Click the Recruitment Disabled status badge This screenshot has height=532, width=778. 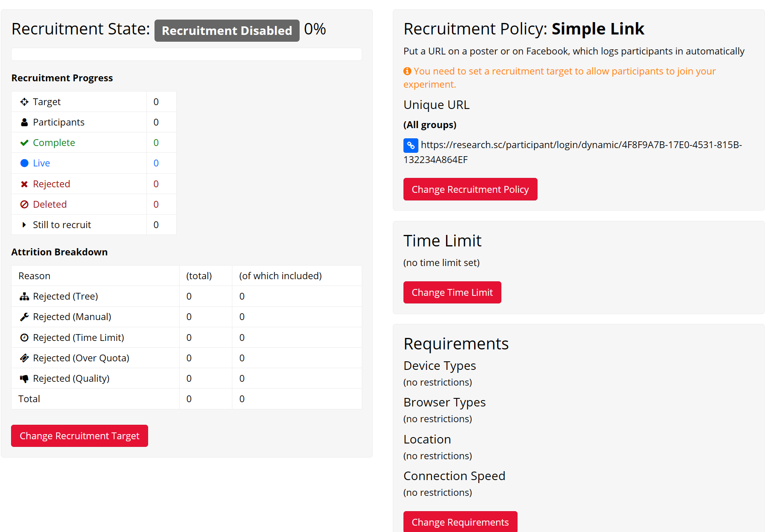click(x=227, y=31)
